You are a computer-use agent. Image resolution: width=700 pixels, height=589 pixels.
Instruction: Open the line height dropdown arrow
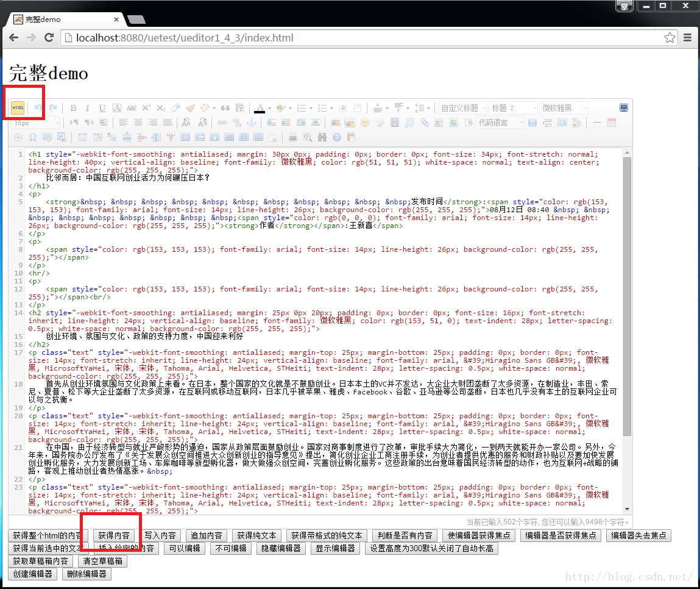pos(428,108)
